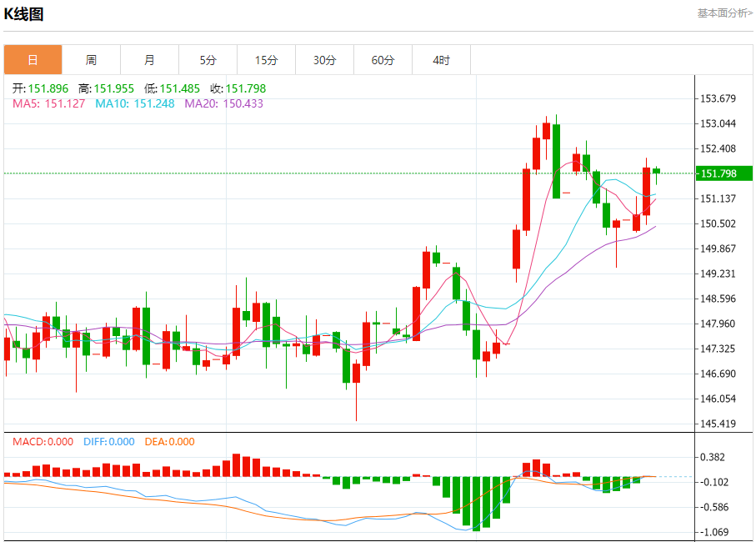Switch to the 月 monthly tab
Screen dimensions: 756x542
click(x=149, y=60)
